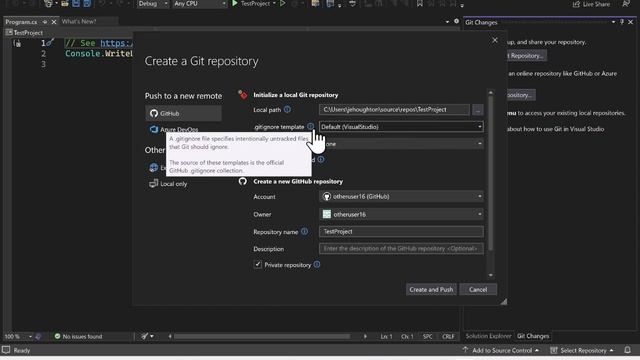Screen dimensions: 640x360
Task: Open file icon in the toolbar
Action: click(64, 4)
